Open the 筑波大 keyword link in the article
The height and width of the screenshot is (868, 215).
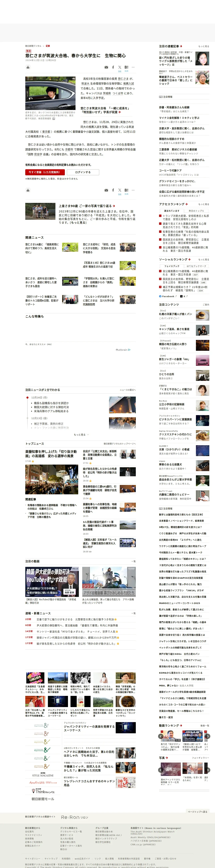(85, 84)
